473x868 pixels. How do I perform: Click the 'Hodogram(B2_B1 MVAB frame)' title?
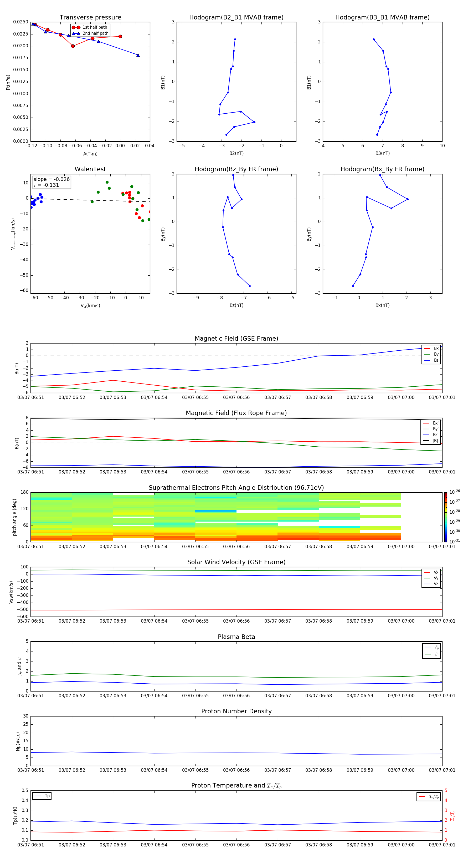click(236, 17)
